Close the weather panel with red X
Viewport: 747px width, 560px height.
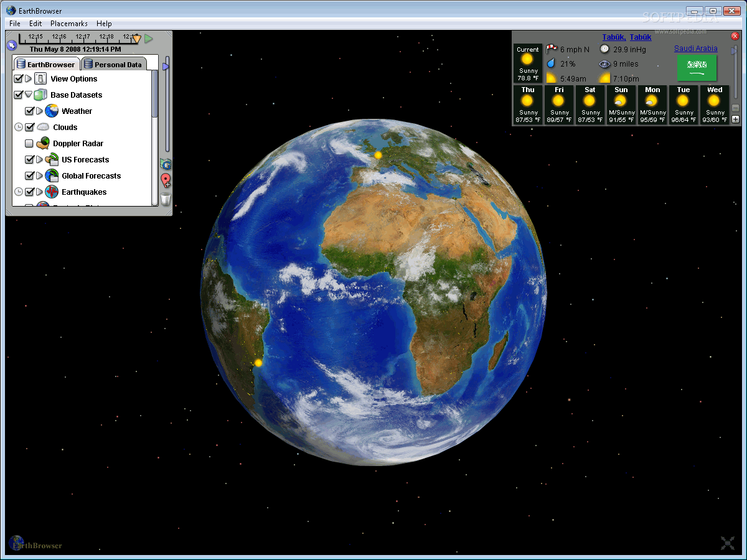735,36
